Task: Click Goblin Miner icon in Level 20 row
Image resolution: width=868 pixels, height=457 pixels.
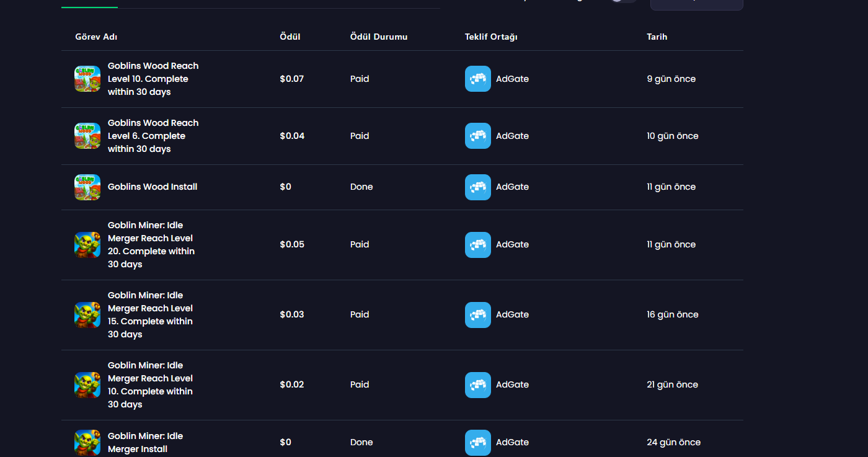Action: tap(87, 245)
